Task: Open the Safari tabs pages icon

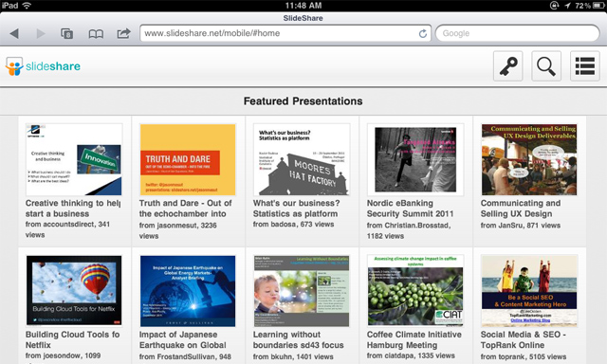Action: (67, 34)
